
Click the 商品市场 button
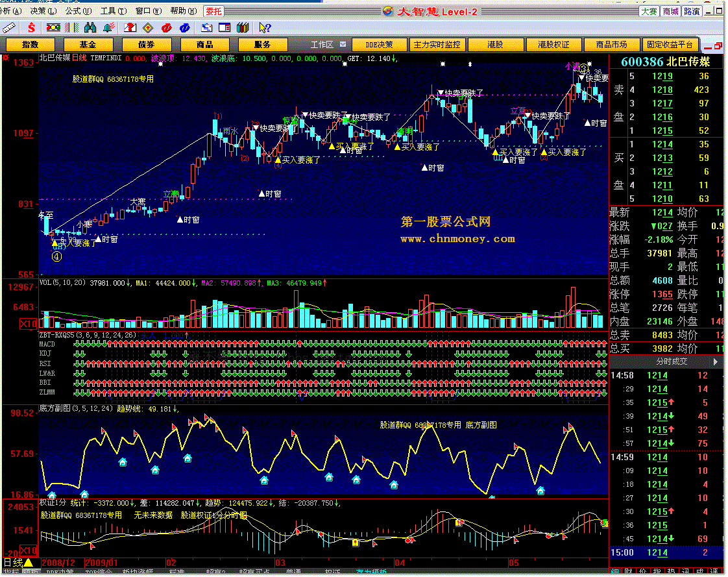[x=611, y=45]
